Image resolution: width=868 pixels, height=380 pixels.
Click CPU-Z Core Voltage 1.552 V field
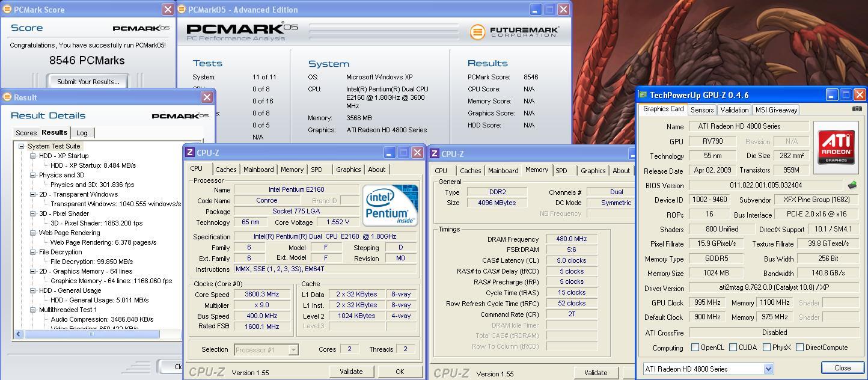338,222
